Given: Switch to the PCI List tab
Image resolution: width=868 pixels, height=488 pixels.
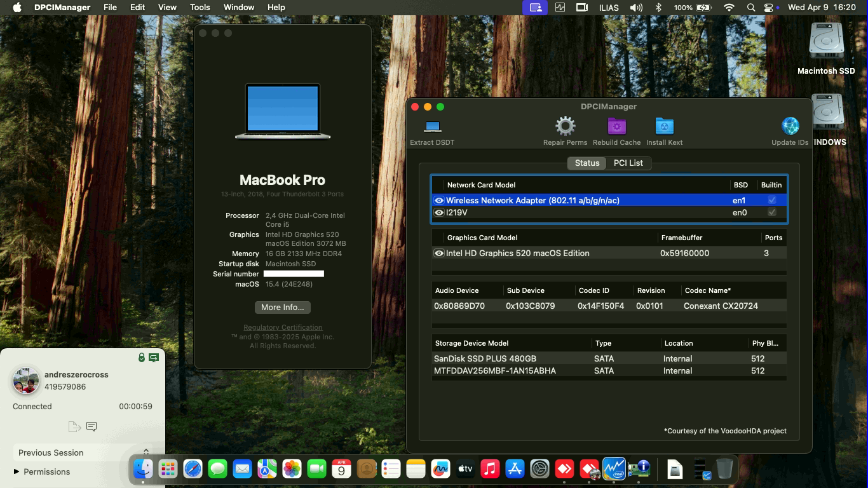Looking at the screenshot, I should coord(628,163).
